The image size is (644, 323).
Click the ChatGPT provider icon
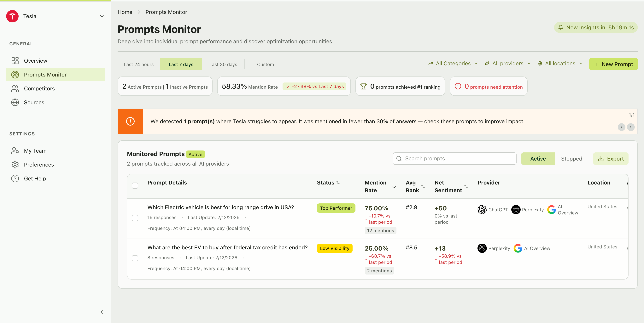(482, 210)
